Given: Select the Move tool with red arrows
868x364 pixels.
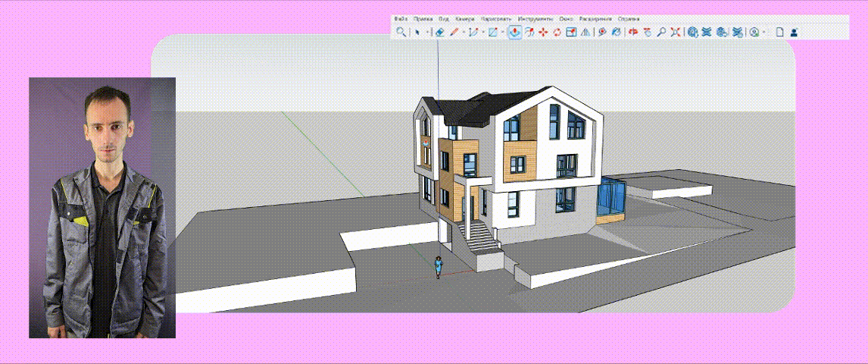Looking at the screenshot, I should coord(543,32).
